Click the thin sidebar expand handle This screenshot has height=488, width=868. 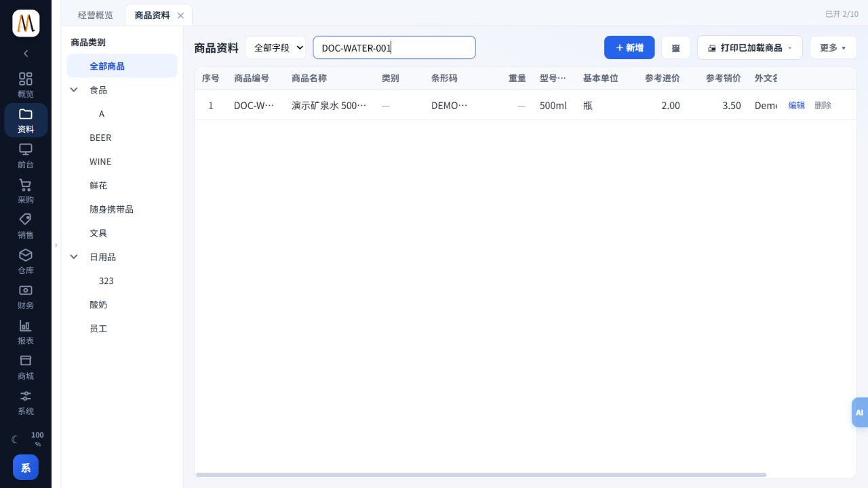[x=56, y=245]
